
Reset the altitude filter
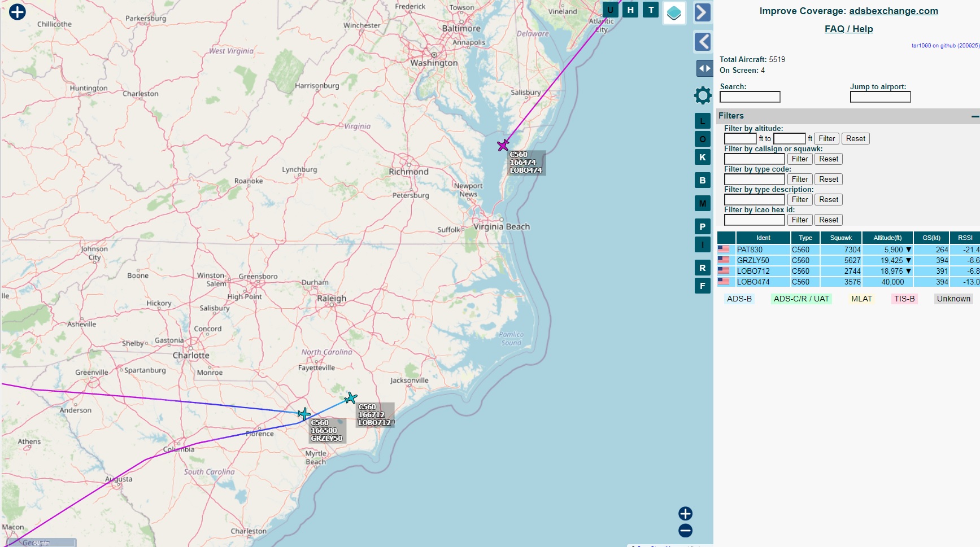855,139
